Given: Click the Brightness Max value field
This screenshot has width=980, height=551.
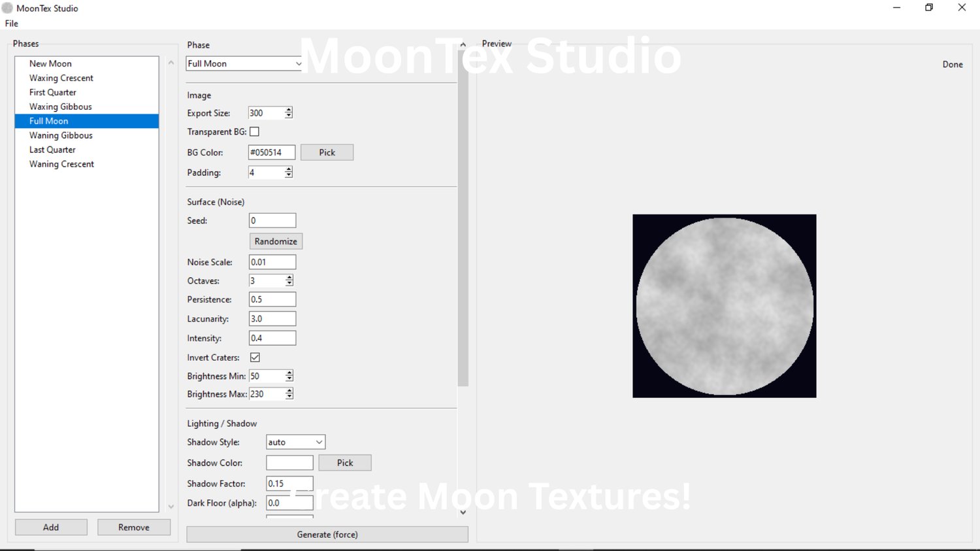Looking at the screenshot, I should click(x=267, y=394).
